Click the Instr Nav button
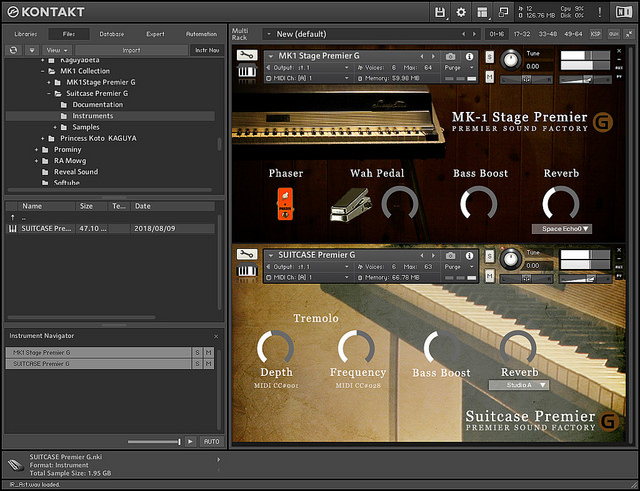Image resolution: width=640 pixels, height=491 pixels. tap(207, 50)
